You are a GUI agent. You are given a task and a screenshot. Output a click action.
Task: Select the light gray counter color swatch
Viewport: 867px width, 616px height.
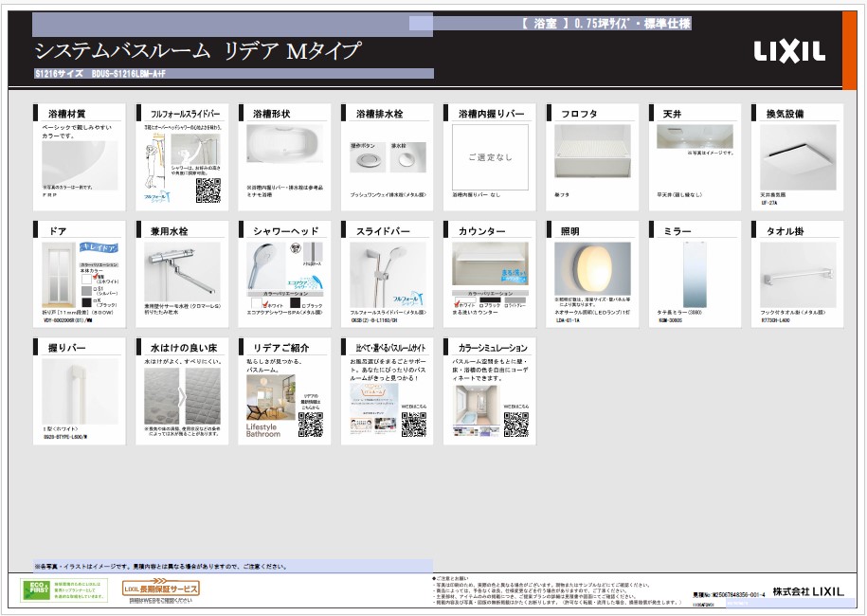pyautogui.click(x=515, y=299)
